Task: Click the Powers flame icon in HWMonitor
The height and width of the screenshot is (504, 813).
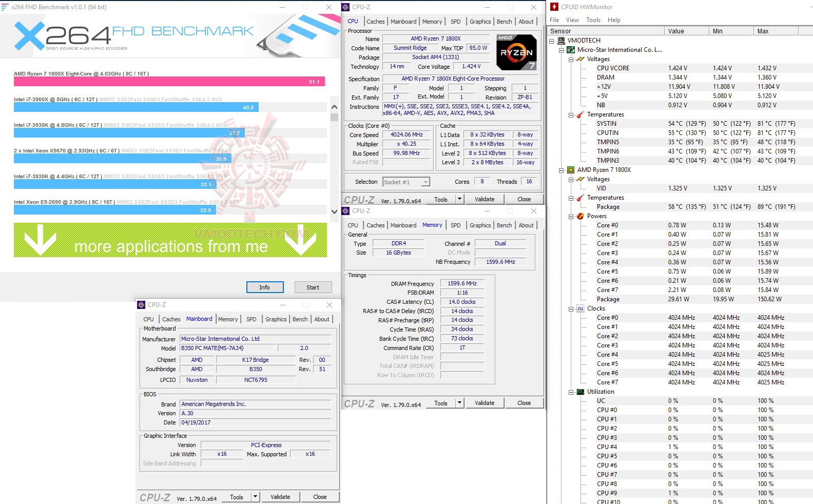Action: pyautogui.click(x=580, y=216)
